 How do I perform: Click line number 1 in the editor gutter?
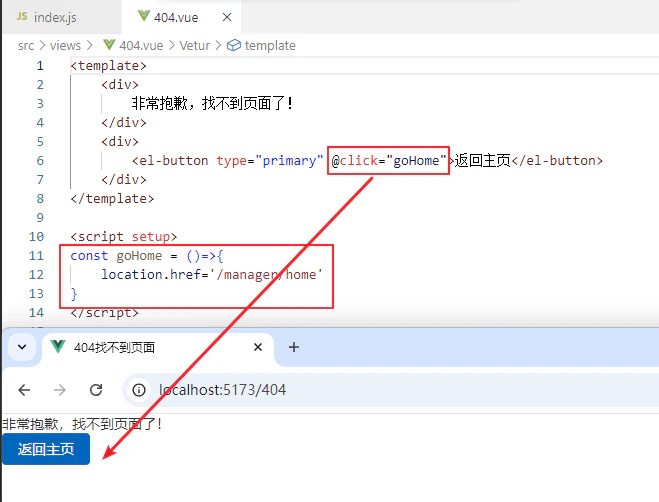click(40, 66)
